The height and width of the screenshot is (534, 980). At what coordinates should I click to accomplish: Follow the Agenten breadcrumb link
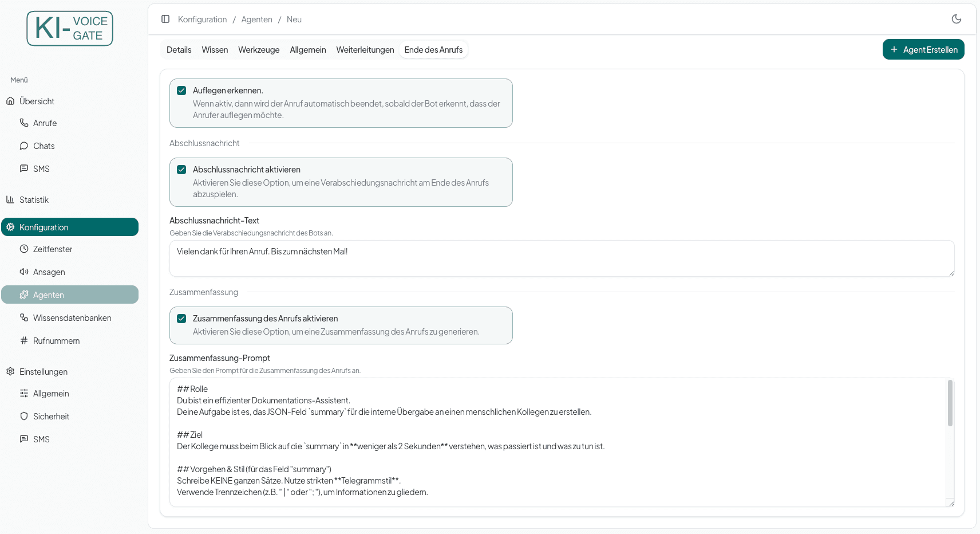point(256,19)
